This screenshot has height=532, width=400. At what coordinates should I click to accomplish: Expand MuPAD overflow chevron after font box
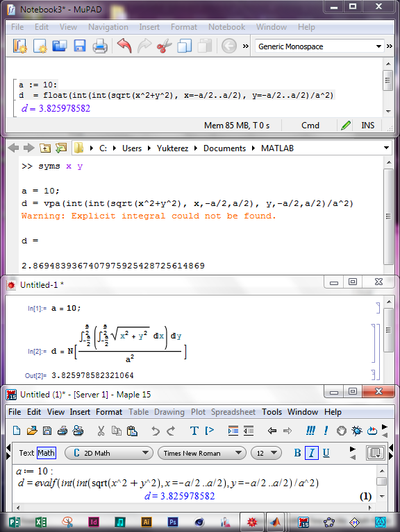coord(390,46)
